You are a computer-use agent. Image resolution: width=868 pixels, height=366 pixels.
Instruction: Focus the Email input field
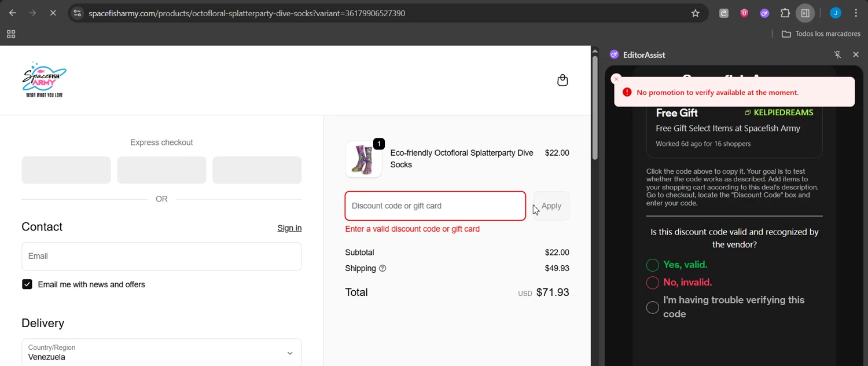click(161, 256)
